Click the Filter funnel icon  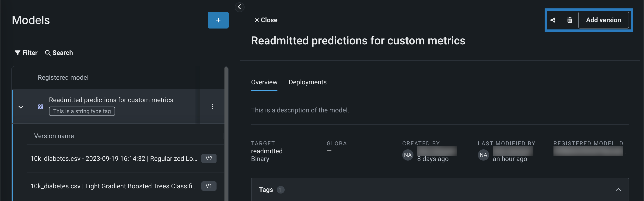click(x=17, y=53)
